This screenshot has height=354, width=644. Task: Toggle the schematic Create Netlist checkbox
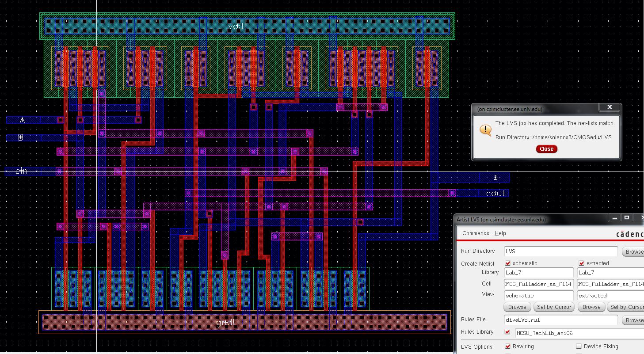(508, 263)
